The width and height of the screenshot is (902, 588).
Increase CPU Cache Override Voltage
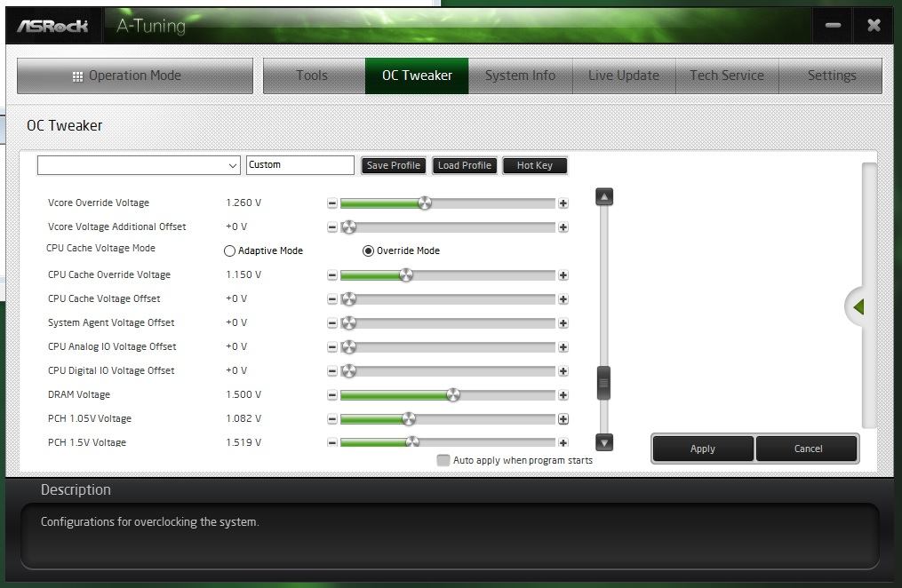pos(563,275)
